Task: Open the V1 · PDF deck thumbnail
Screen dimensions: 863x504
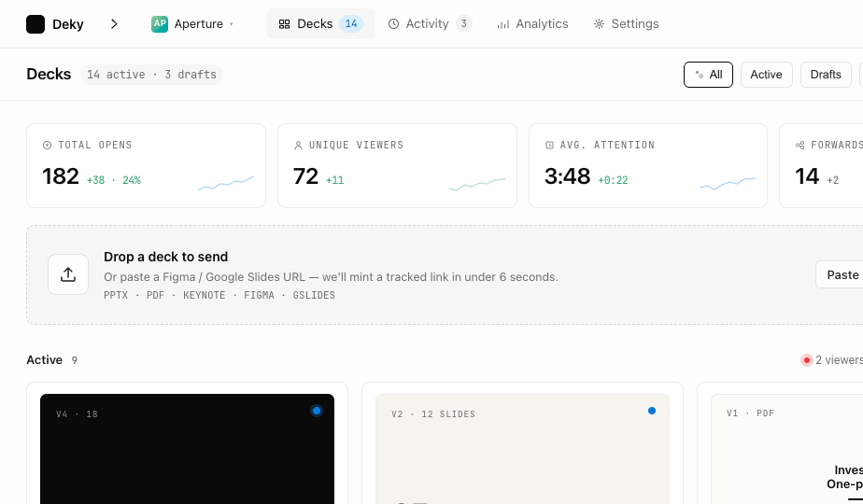Action: point(787,448)
